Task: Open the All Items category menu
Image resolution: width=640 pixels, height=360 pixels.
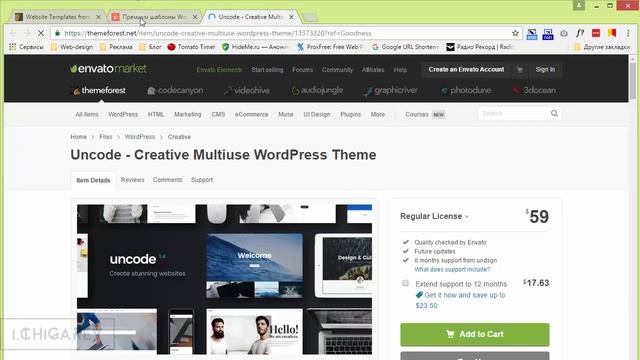Action: coord(87,114)
